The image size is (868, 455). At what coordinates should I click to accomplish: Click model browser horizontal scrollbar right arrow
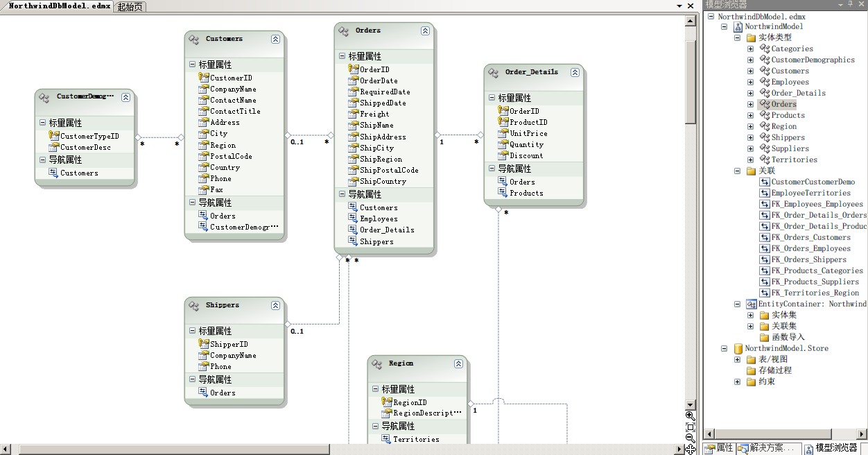[862, 433]
